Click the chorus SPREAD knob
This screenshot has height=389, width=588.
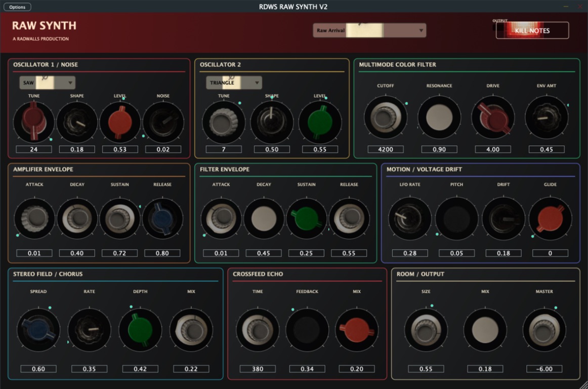coord(38,330)
